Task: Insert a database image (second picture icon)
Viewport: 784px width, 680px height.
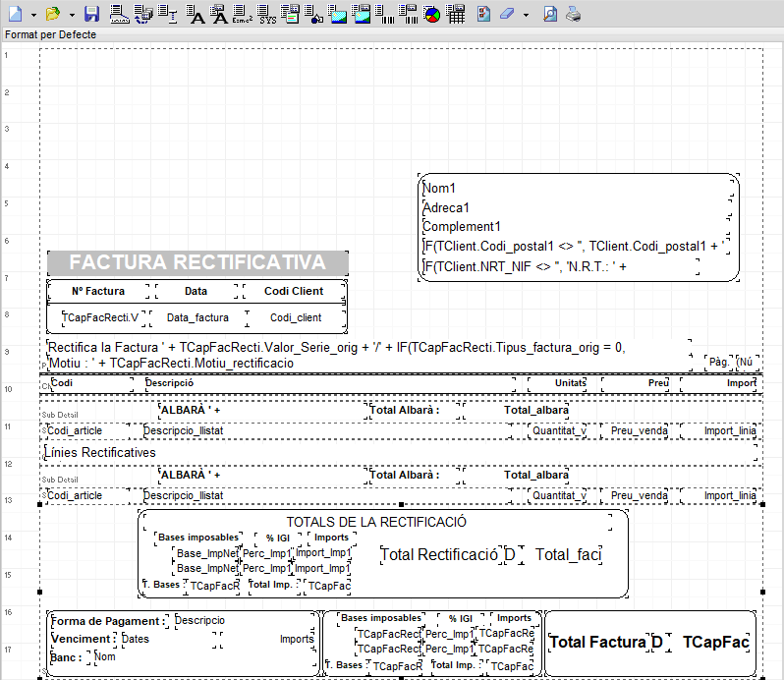Action: [x=361, y=14]
